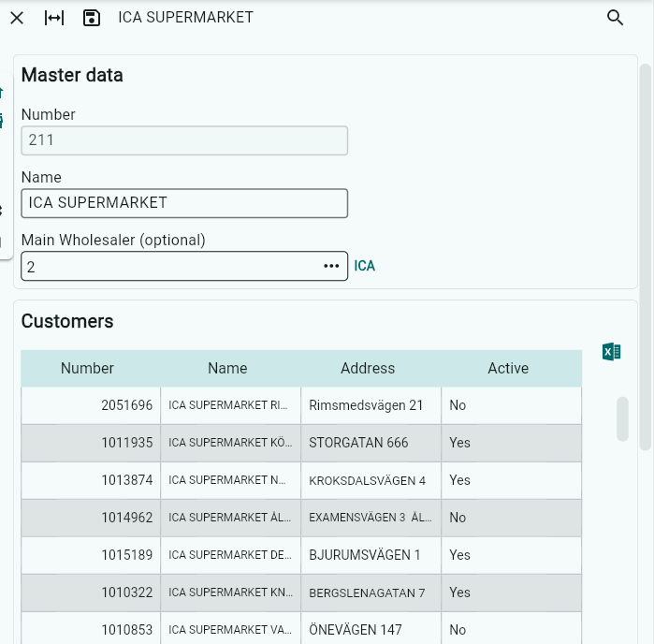Image resolution: width=654 pixels, height=644 pixels.
Task: Click name cell ICA SUPERMARKET N...
Action: 231,480
